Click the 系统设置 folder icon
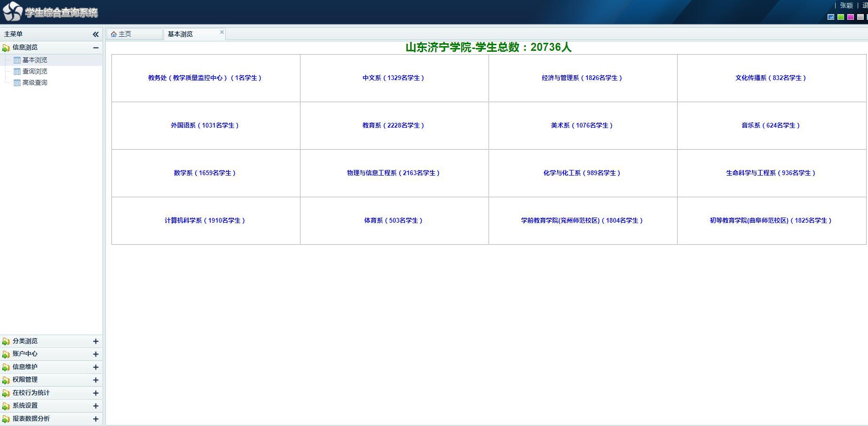 [6, 406]
